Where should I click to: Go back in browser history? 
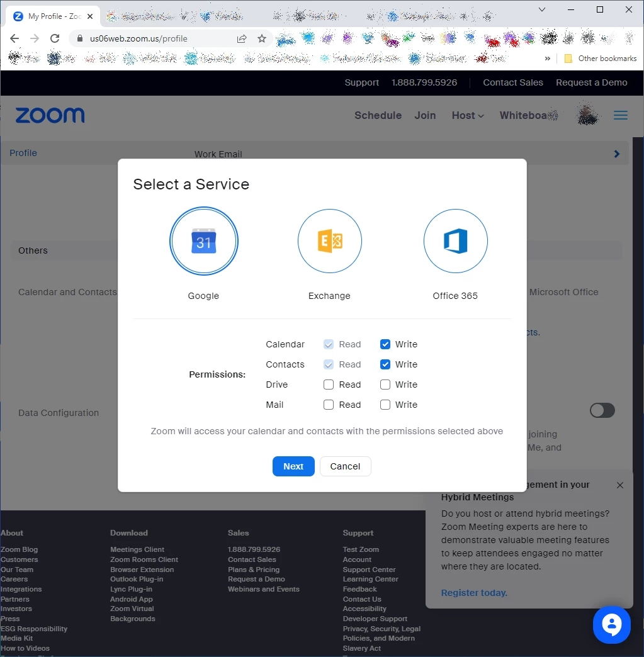click(x=14, y=38)
